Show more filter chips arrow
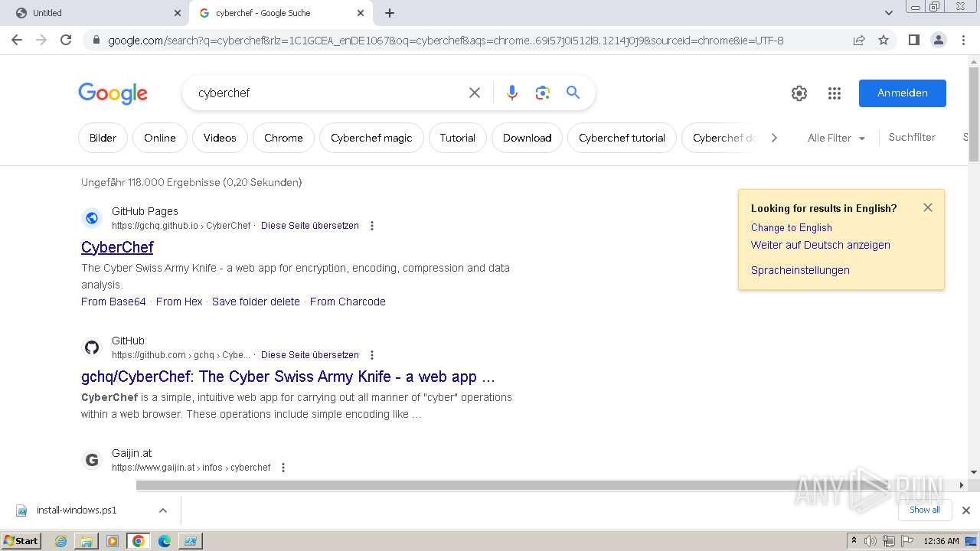 774,138
